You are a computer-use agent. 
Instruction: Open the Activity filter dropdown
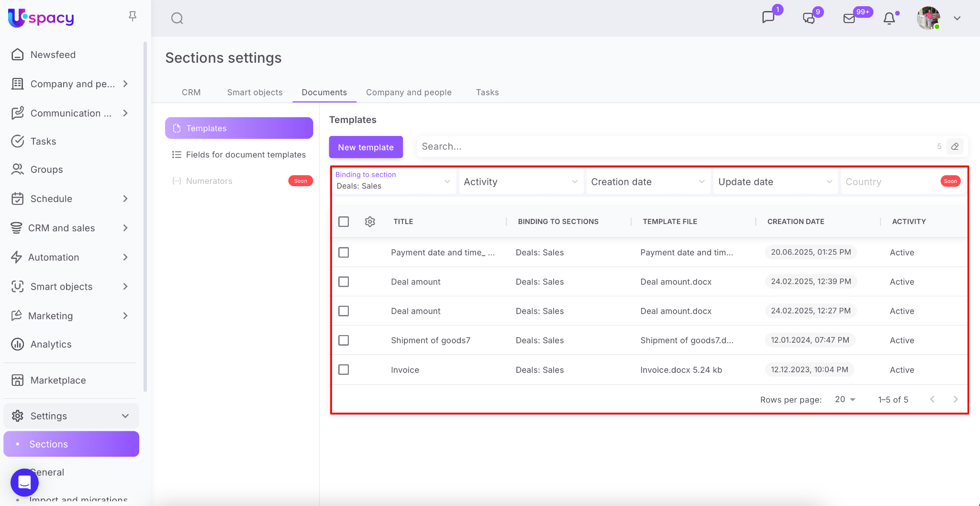[x=521, y=182]
